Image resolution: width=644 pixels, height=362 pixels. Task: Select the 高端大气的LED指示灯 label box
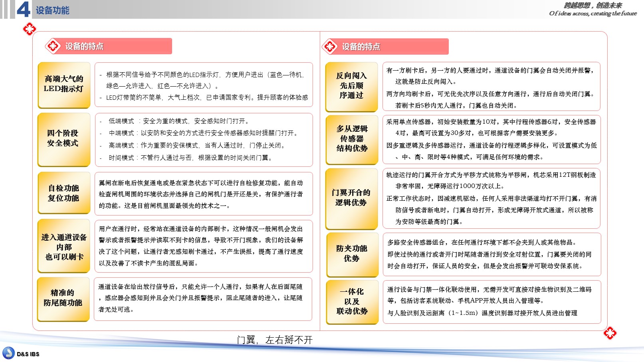tap(64, 85)
